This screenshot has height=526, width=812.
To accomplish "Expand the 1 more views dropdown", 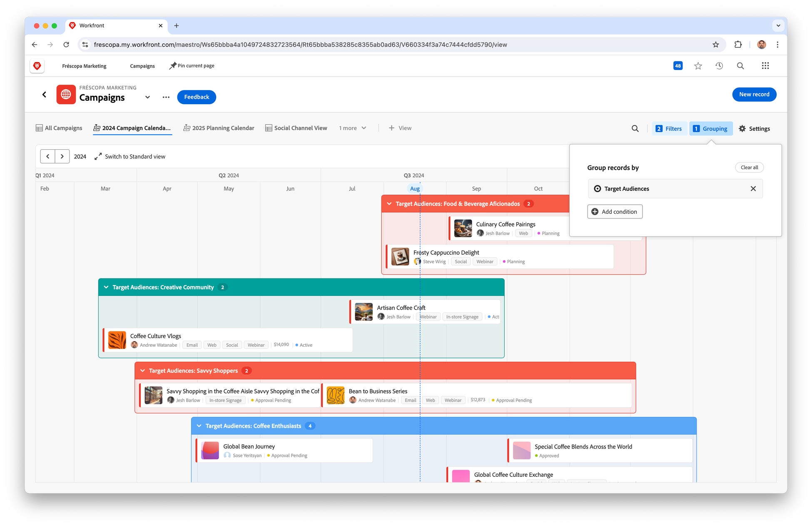I will click(352, 128).
